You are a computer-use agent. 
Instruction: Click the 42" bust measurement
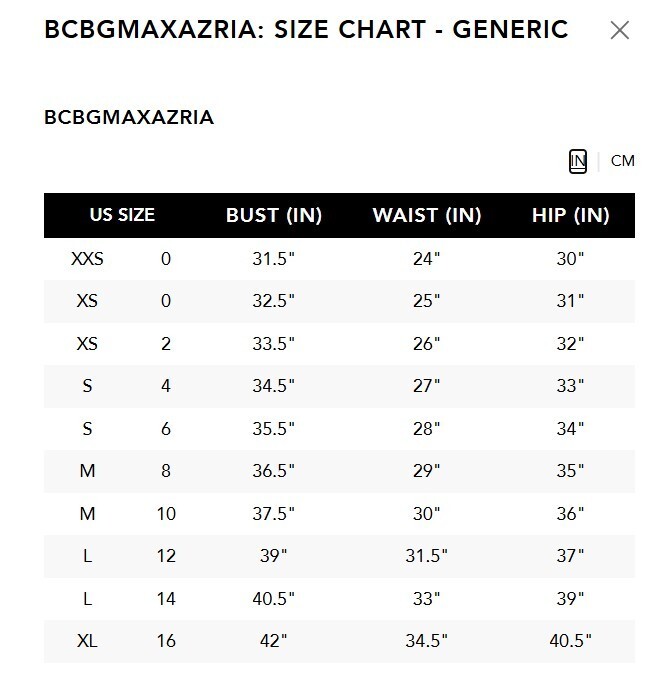pyautogui.click(x=272, y=641)
